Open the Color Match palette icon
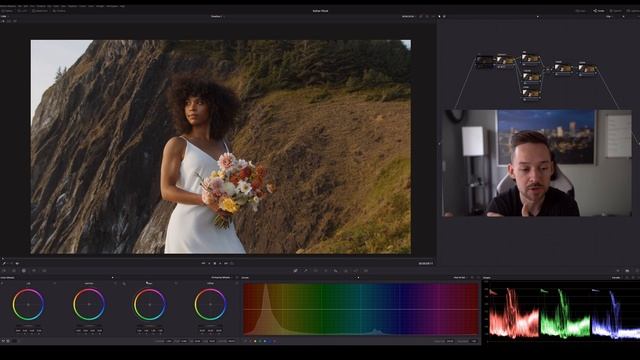 point(14,271)
